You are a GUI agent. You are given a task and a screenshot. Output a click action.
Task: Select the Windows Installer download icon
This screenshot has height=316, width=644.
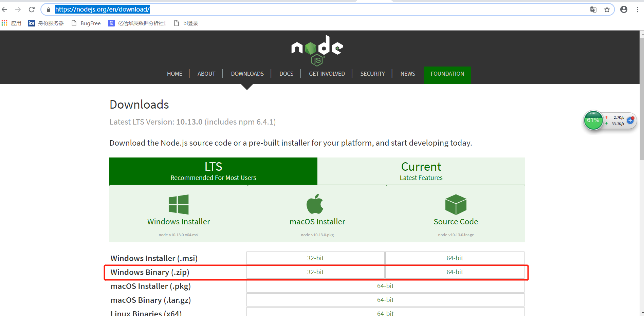tap(179, 204)
